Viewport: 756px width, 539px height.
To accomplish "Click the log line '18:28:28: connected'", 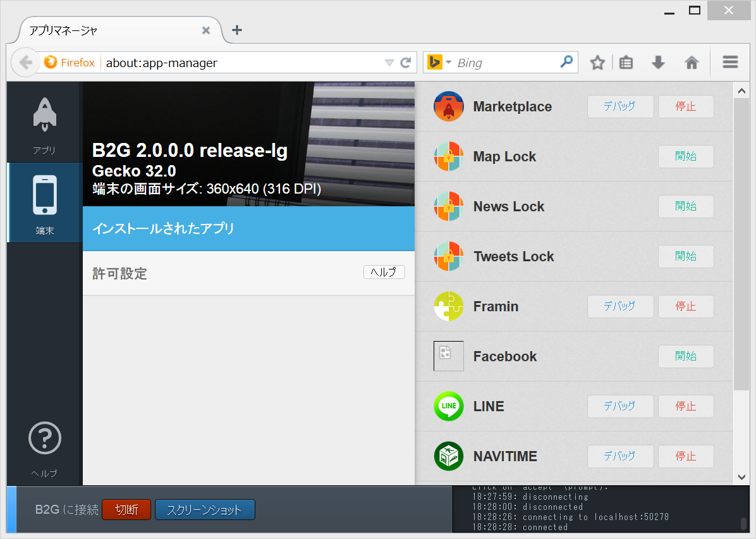I will [520, 528].
